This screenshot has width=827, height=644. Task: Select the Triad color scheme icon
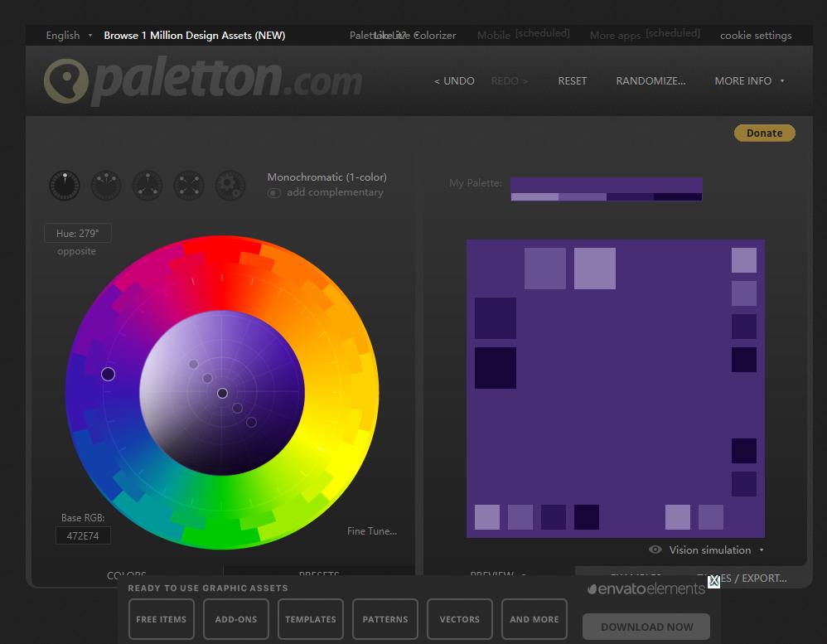(x=148, y=185)
